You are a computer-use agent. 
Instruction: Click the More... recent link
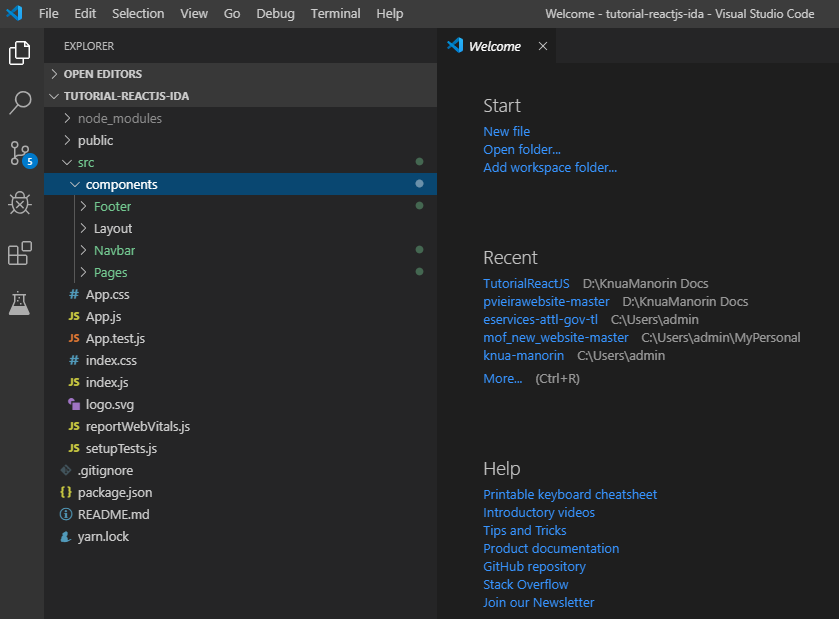(x=502, y=378)
